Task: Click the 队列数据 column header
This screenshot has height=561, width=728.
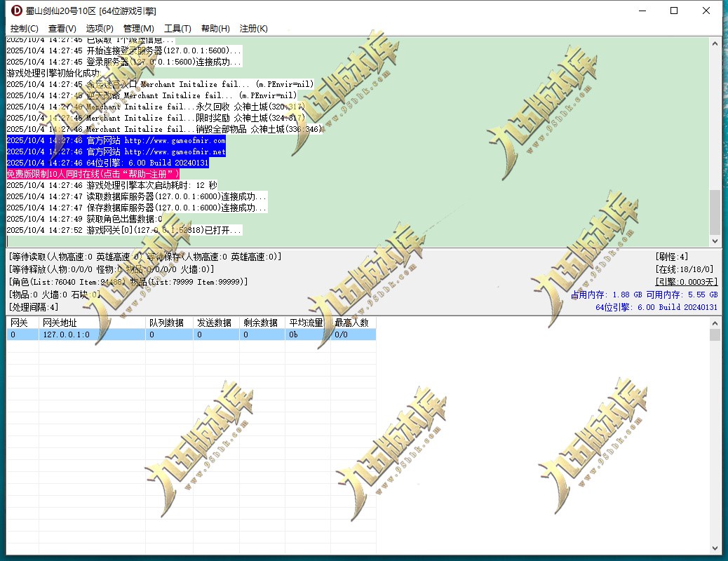Action: click(167, 323)
